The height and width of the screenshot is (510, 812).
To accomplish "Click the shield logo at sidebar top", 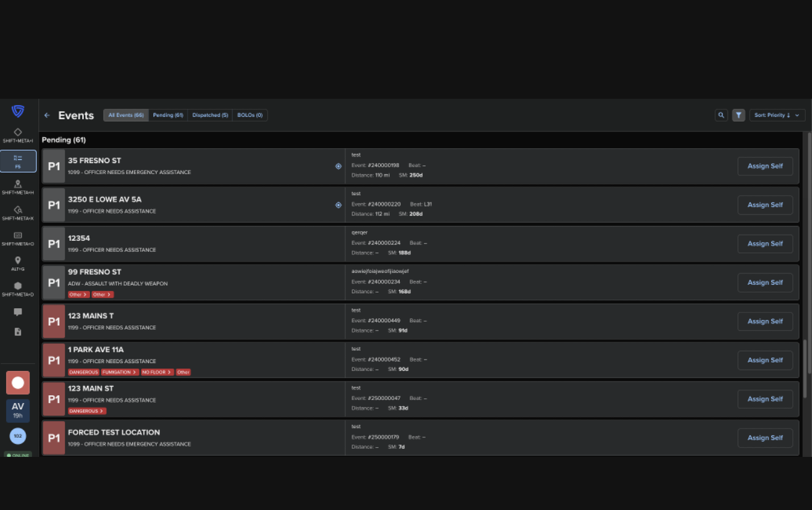I will (x=18, y=112).
